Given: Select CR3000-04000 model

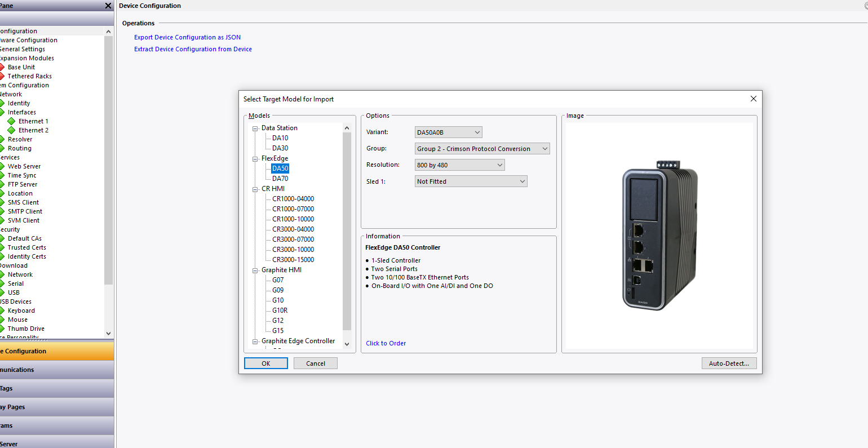Looking at the screenshot, I should pyautogui.click(x=293, y=229).
